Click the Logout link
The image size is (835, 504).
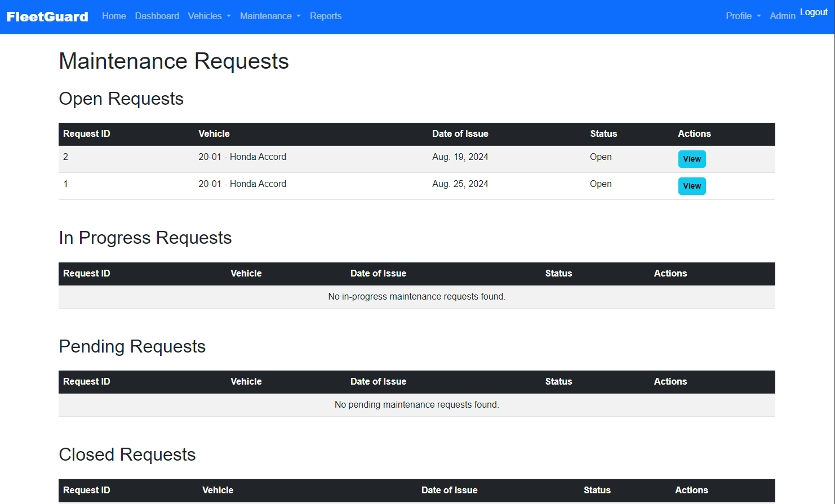pos(814,12)
